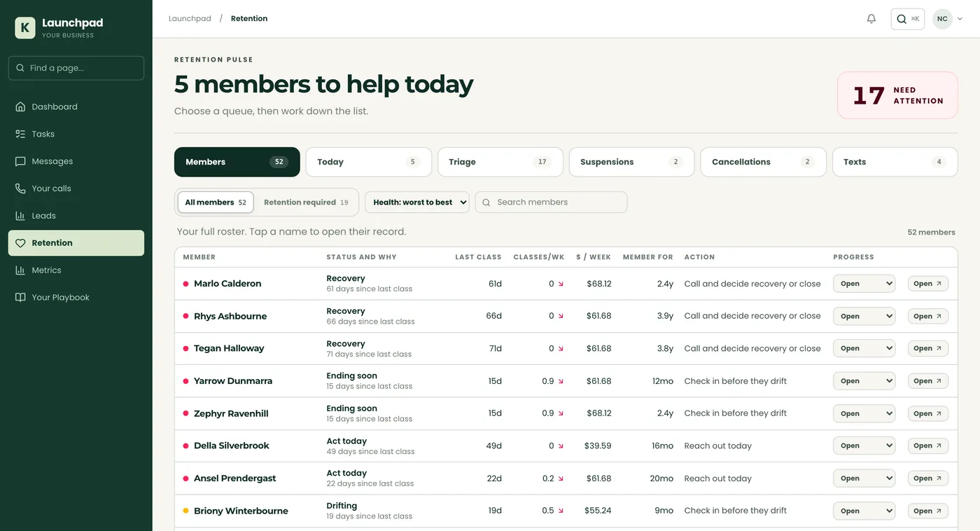Click the Leads bar chart icon
This screenshot has height=531, width=980.
click(20, 216)
